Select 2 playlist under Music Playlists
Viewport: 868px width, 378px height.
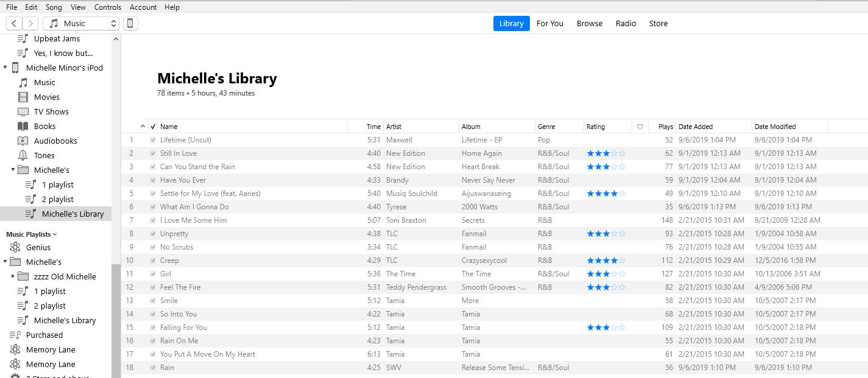pyautogui.click(x=49, y=306)
